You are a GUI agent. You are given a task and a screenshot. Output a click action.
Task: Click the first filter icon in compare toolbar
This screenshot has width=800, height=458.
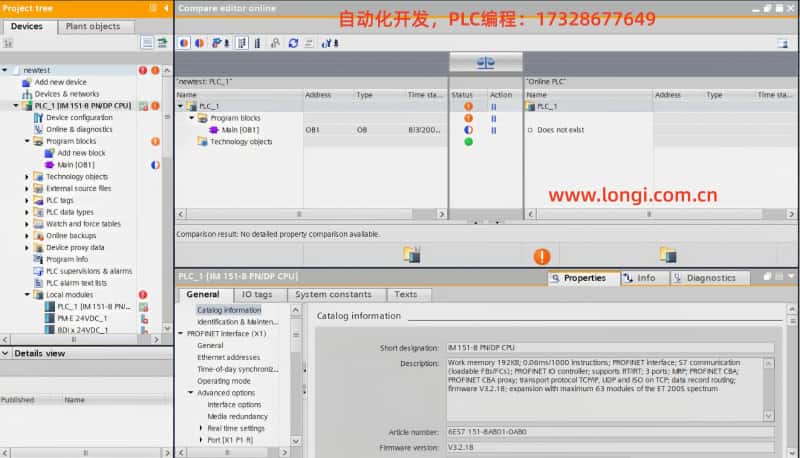click(184, 43)
